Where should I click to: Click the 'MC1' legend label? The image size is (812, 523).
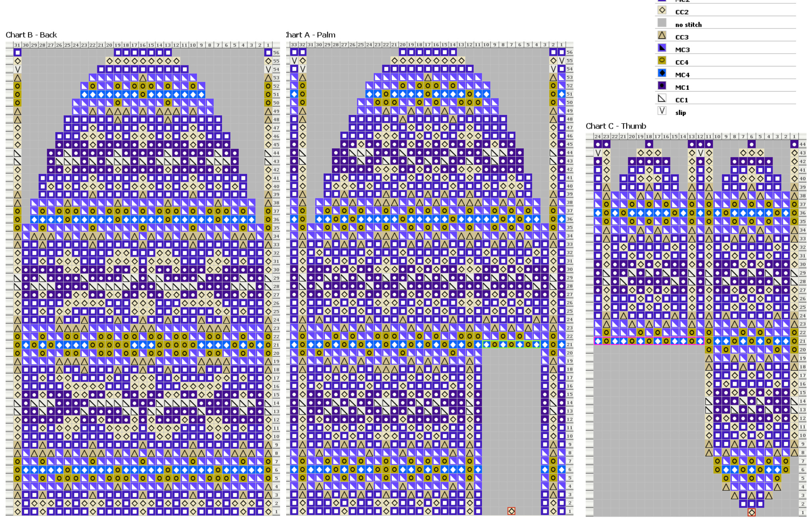click(682, 87)
